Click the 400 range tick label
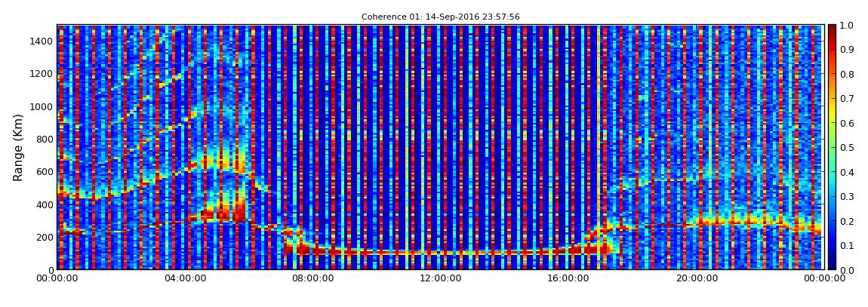868x307 pixels. point(45,204)
